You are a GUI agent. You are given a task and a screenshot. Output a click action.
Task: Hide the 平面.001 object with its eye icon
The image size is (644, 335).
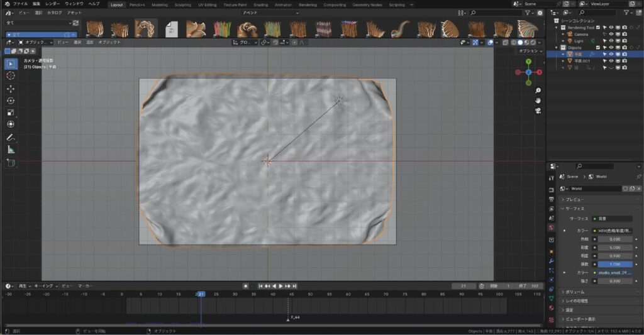tap(611, 61)
